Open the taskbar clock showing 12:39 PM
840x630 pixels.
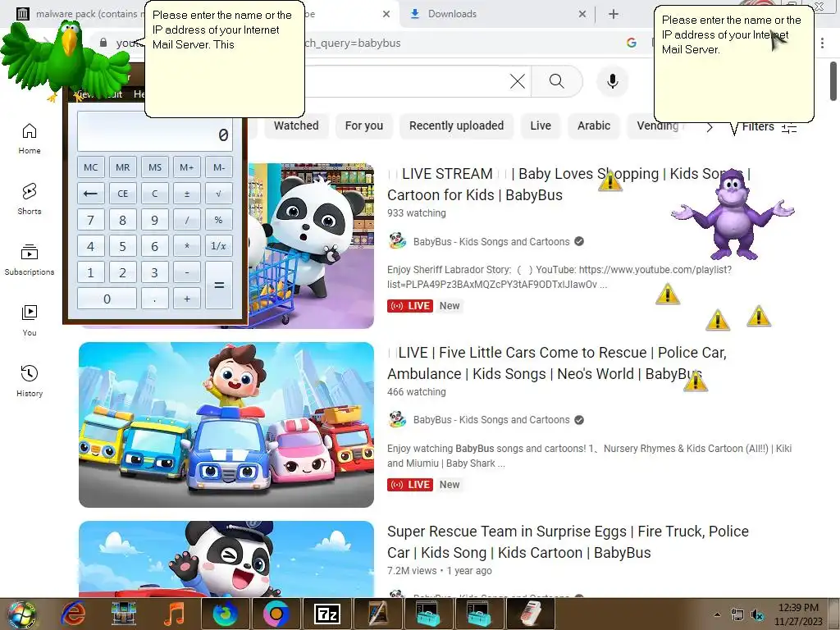[798, 614]
